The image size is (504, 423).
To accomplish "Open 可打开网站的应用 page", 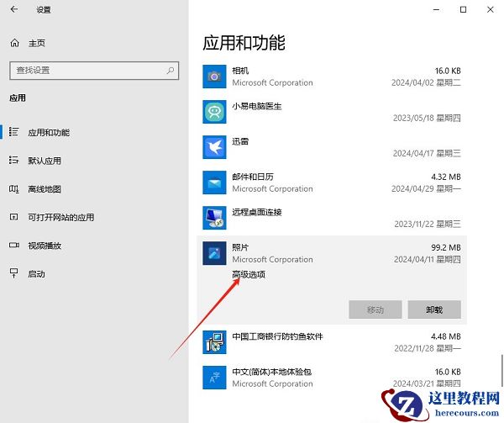I will pos(61,217).
